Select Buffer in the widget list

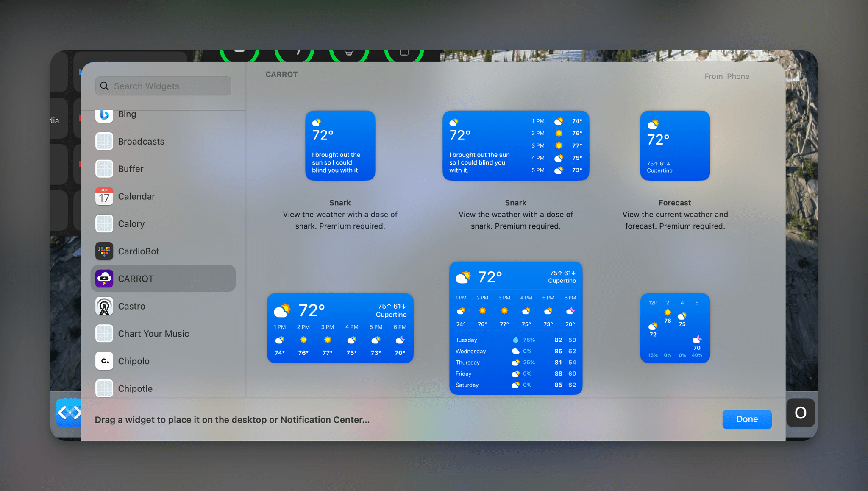[x=163, y=169]
